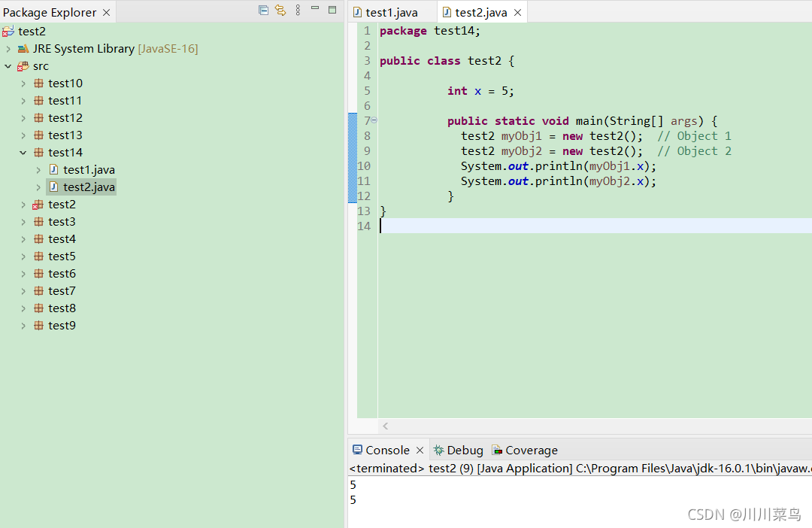Expand the test13 package
The width and height of the screenshot is (812, 528).
(x=23, y=135)
